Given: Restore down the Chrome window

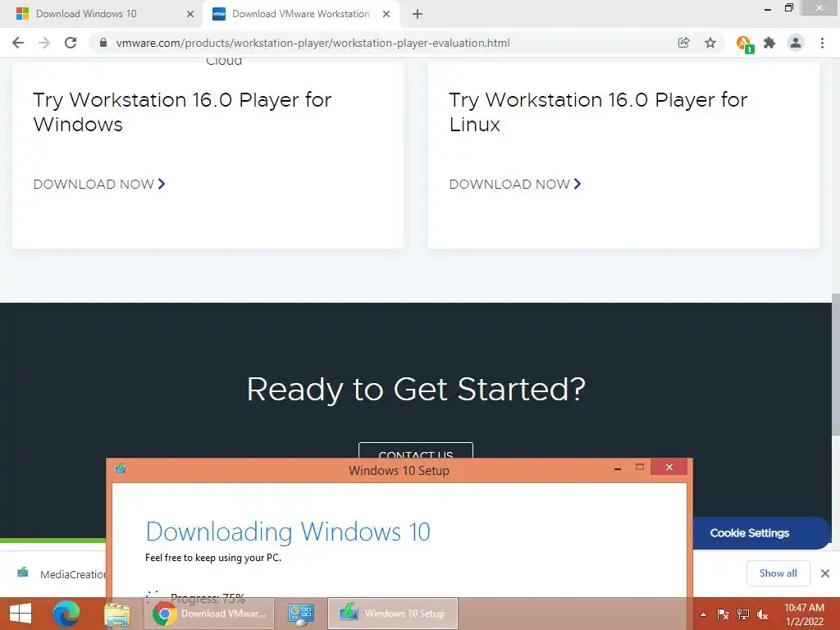Looking at the screenshot, I should pyautogui.click(x=789, y=7).
